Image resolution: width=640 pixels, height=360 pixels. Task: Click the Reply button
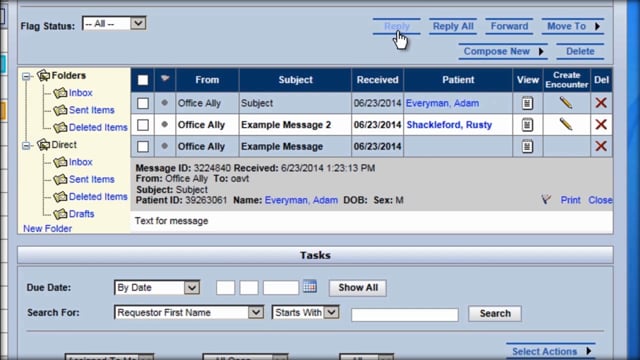tap(396, 26)
